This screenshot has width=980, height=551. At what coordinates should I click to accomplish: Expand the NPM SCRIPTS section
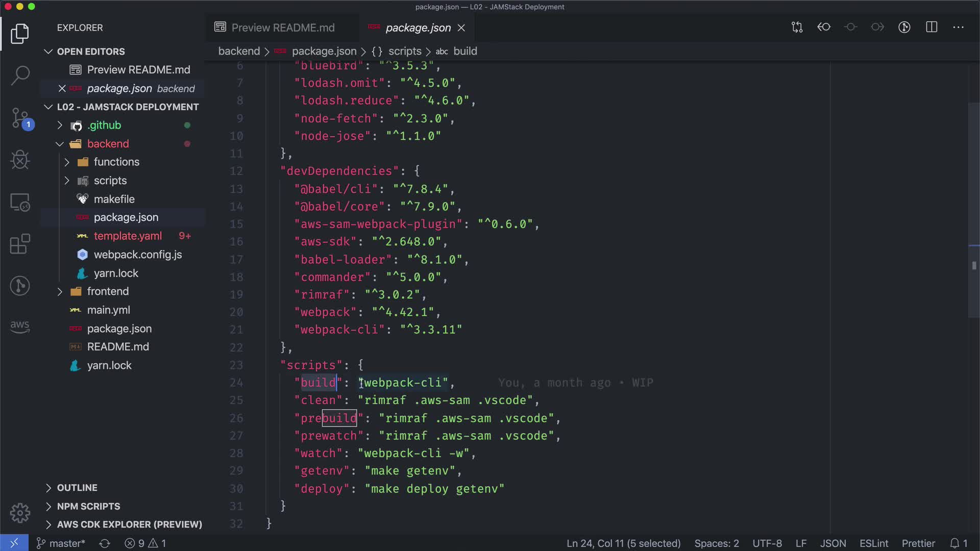[88, 506]
